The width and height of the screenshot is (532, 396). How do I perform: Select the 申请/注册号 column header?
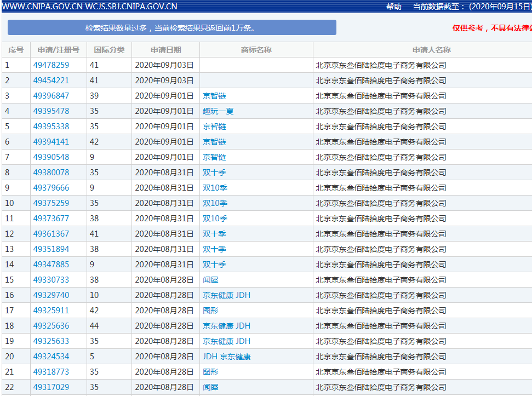click(x=59, y=50)
